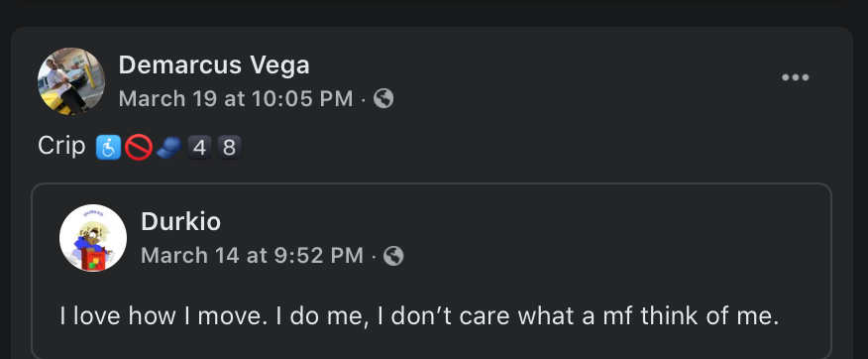Open Demarcus Vega's profile picture
The image size is (868, 359).
(71, 81)
